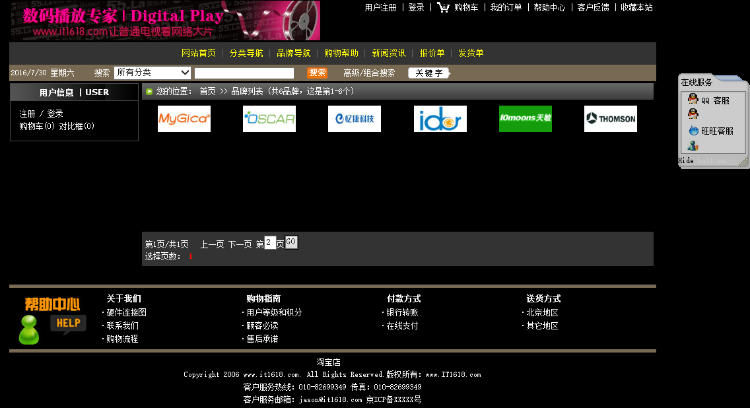Click the HELP speech bubble graphic
This screenshot has height=408, width=750.
pyautogui.click(x=68, y=324)
